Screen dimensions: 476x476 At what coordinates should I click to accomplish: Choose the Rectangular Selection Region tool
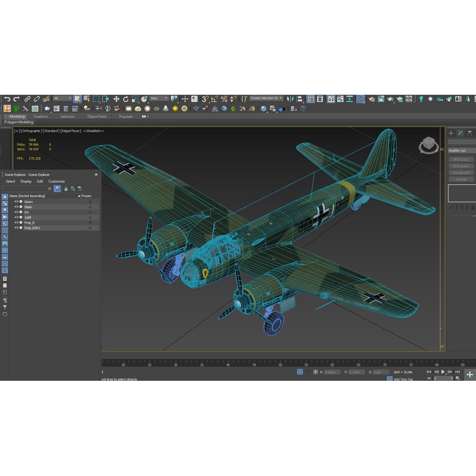(x=96, y=99)
